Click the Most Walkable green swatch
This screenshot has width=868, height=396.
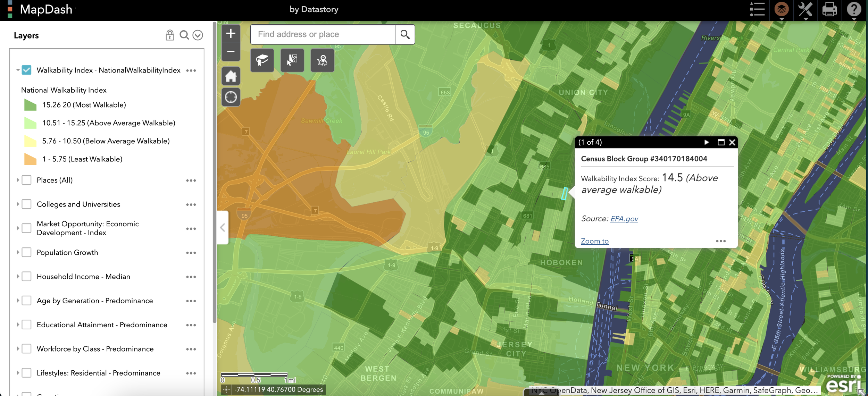[30, 105]
